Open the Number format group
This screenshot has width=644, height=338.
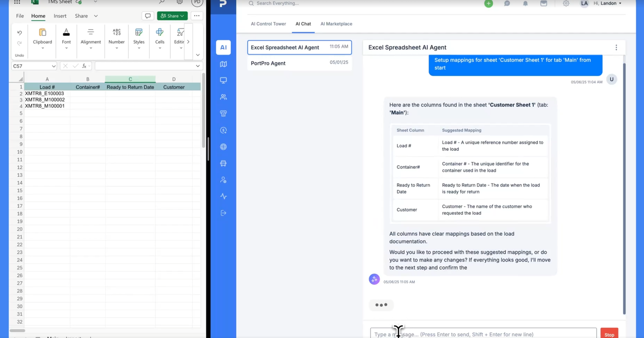pos(116,39)
